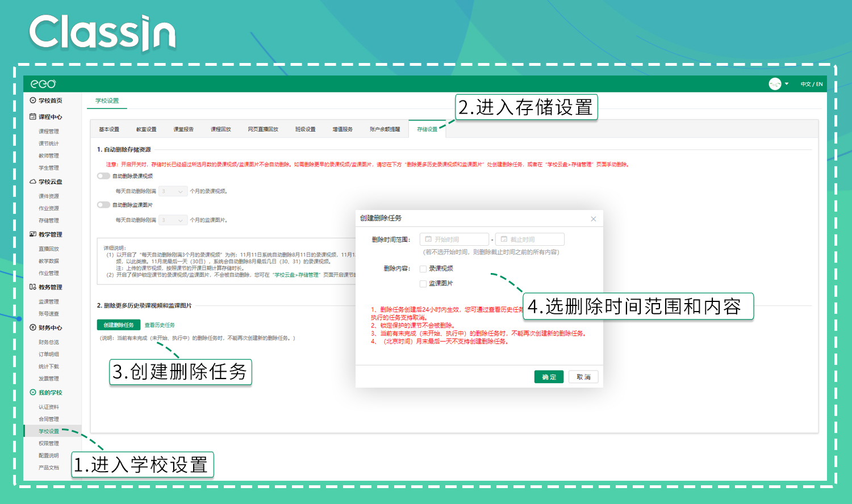Switch language via 中文 / EN
This screenshot has width=852, height=504.
point(812,84)
